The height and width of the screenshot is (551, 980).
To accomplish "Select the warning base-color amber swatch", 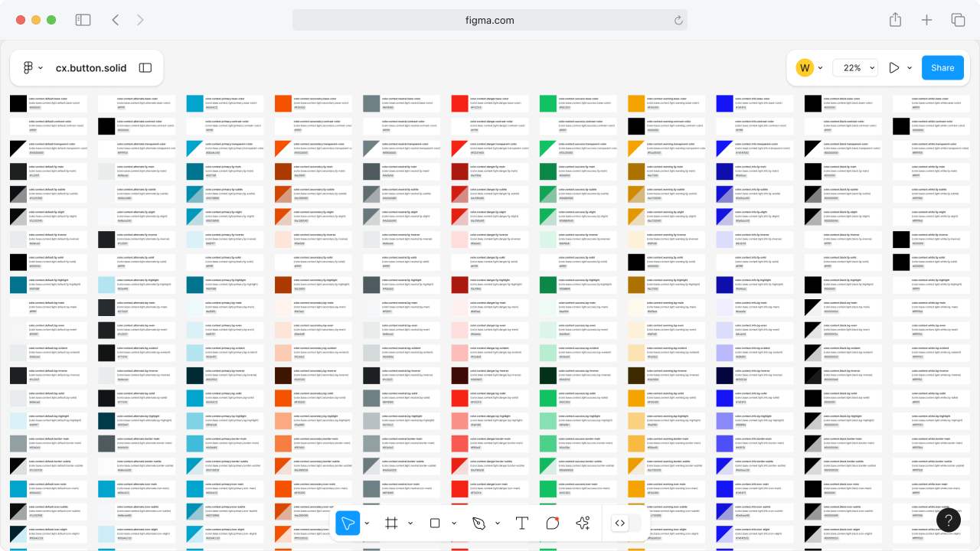I will (636, 104).
